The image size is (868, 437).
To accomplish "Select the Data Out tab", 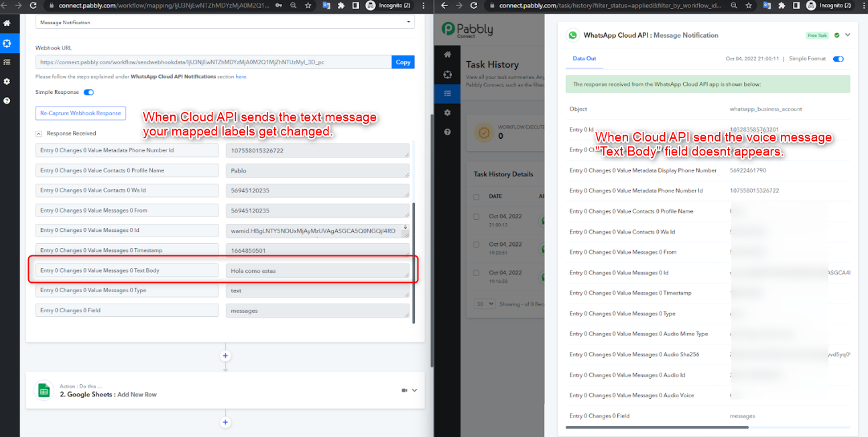I will 584,59.
